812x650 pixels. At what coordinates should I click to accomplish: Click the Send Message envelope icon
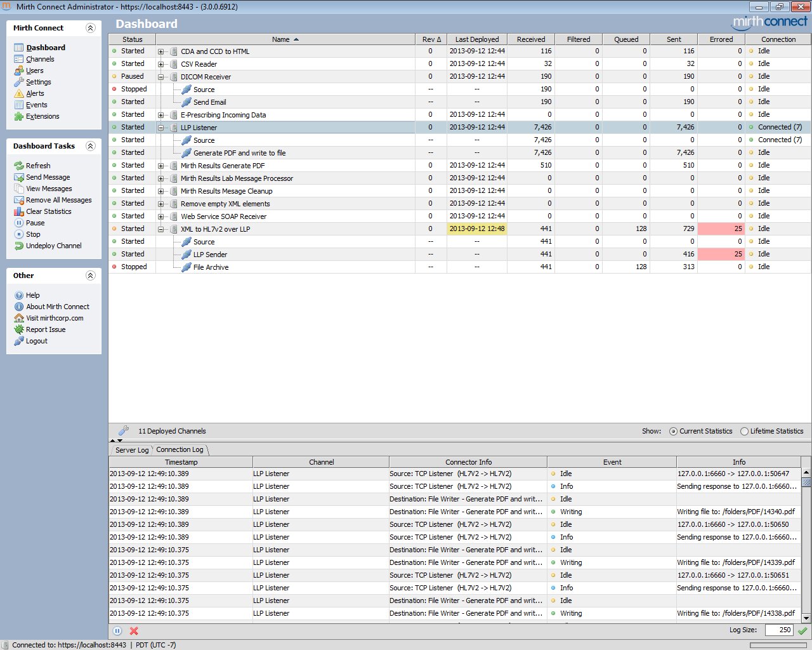pos(19,177)
